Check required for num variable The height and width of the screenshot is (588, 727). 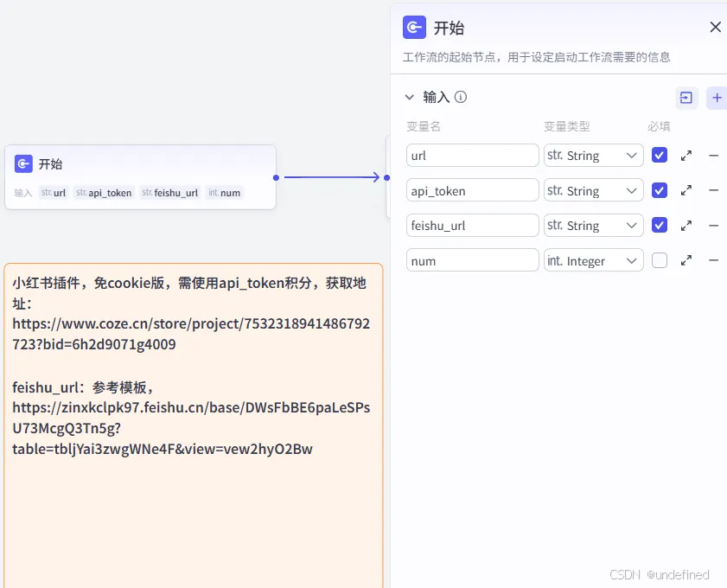tap(660, 260)
